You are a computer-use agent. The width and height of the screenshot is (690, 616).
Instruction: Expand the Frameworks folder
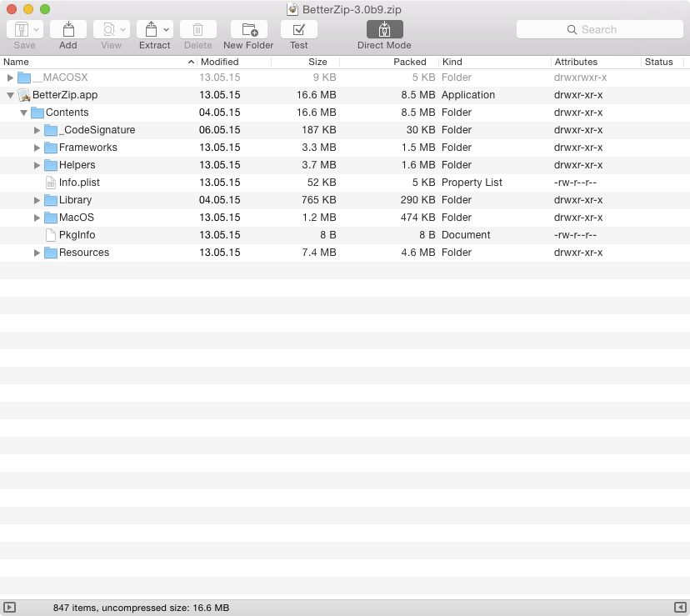37,148
